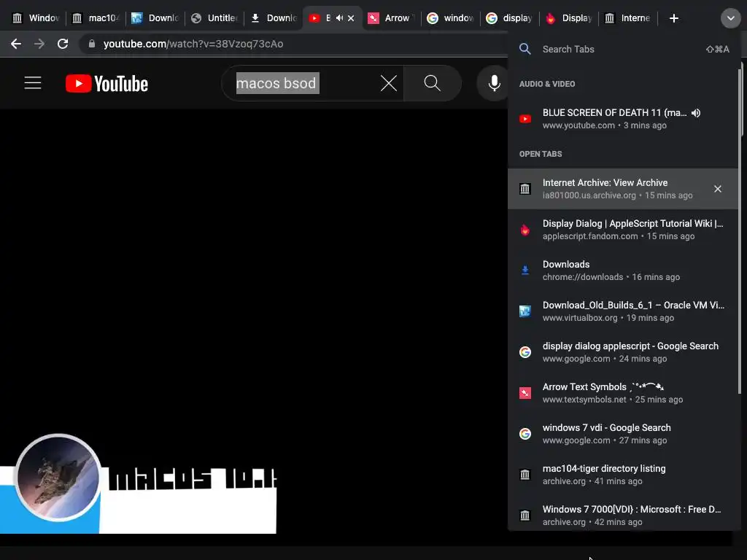
Task: Click the Search Tabs magnifier icon
Action: click(525, 49)
